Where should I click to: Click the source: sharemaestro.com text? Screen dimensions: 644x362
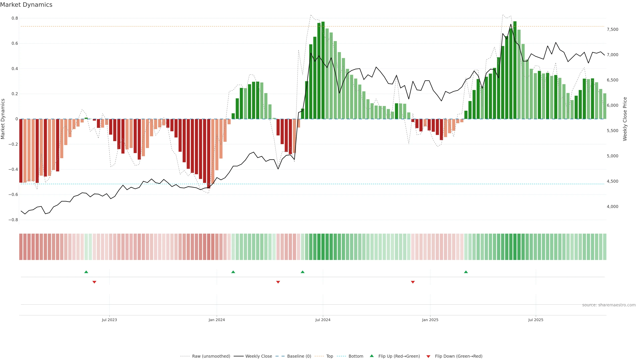pyautogui.click(x=609, y=305)
